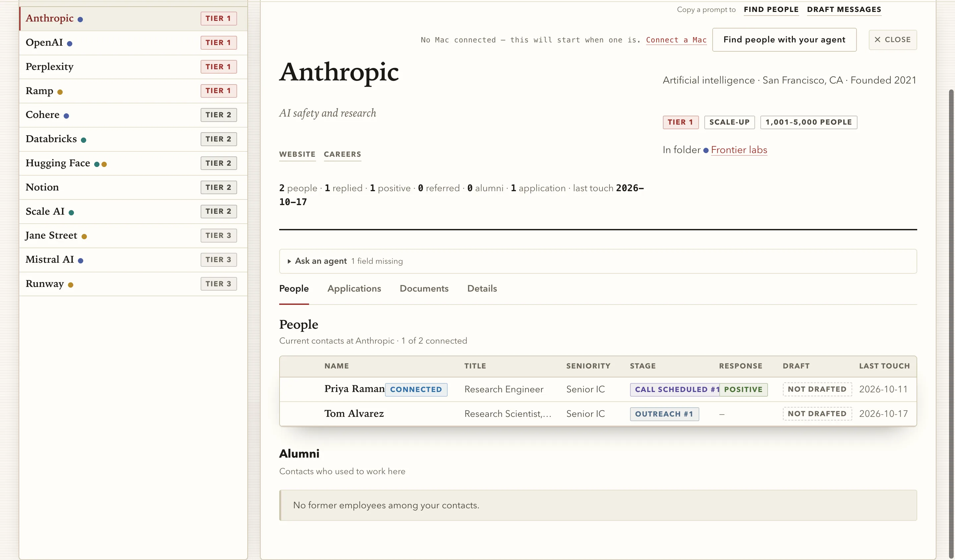Select Runway in the company list
The height and width of the screenshot is (560, 955).
point(133,284)
